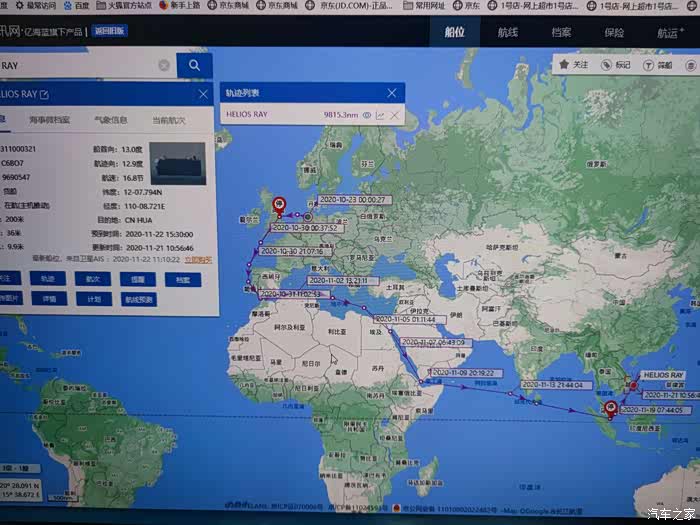Screen dimensions: 700x525
Task: Click the 2020-11-05 01:11:44 track timestamp
Action: coord(410,319)
